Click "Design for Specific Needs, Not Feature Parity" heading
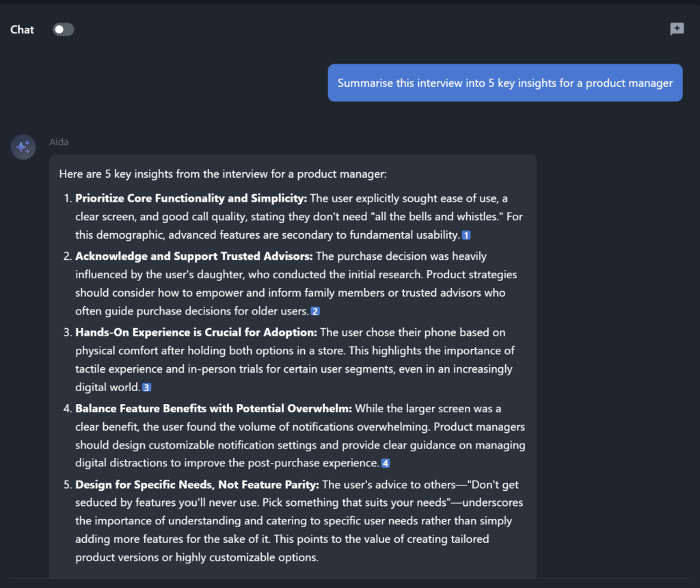 tap(197, 484)
